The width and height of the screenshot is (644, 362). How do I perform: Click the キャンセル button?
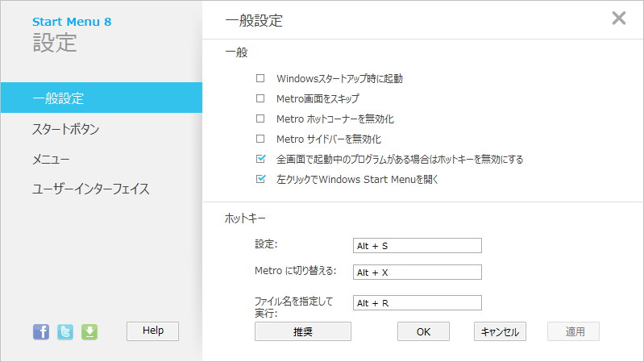pos(500,331)
